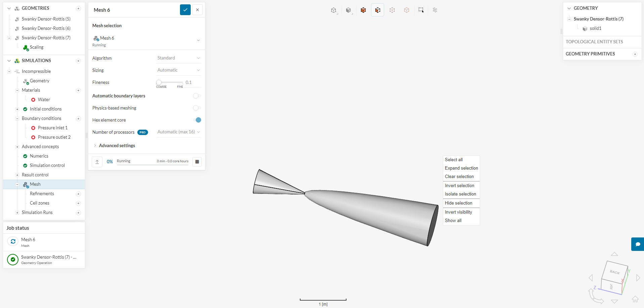Add a new simulation with the plus icon

[78, 61]
